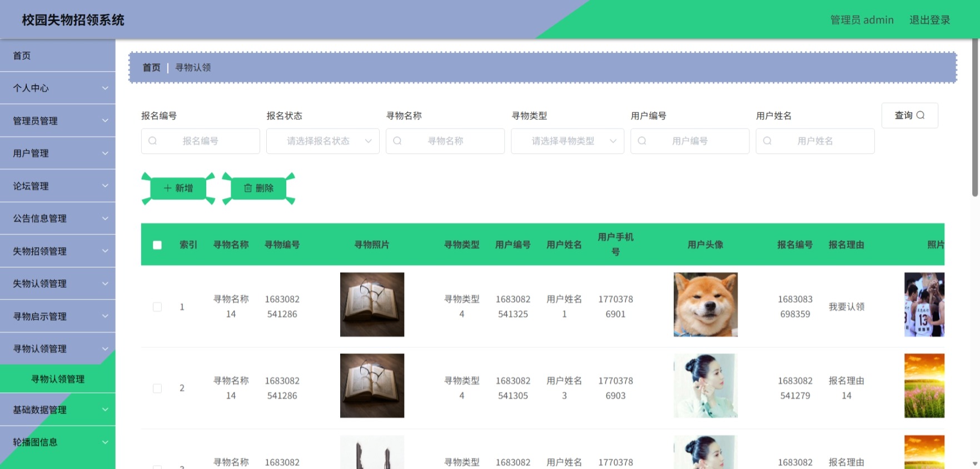Open row 2 sunset field photo
980x469 pixels.
coord(924,386)
